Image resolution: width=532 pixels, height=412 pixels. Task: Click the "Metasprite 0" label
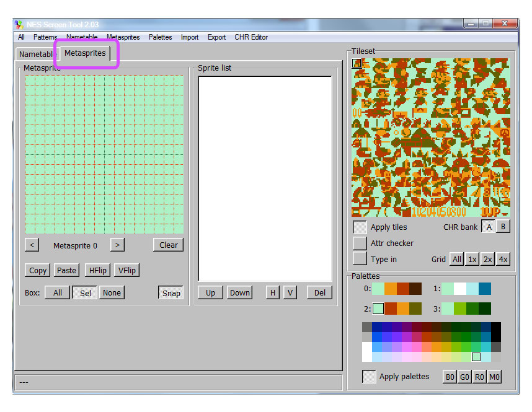(x=75, y=245)
